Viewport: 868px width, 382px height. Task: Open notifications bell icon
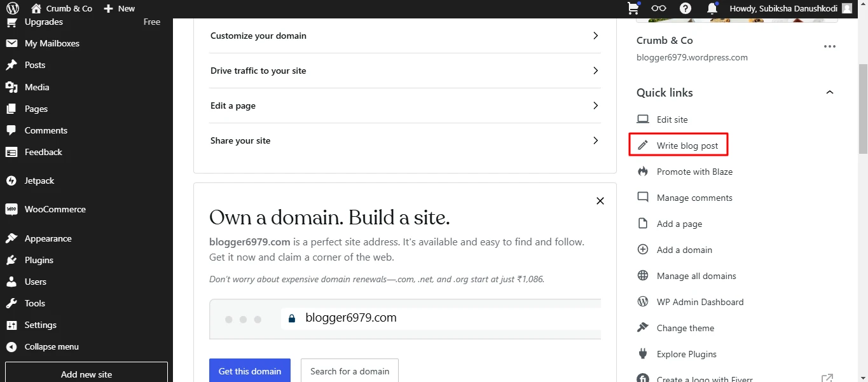[x=712, y=9]
